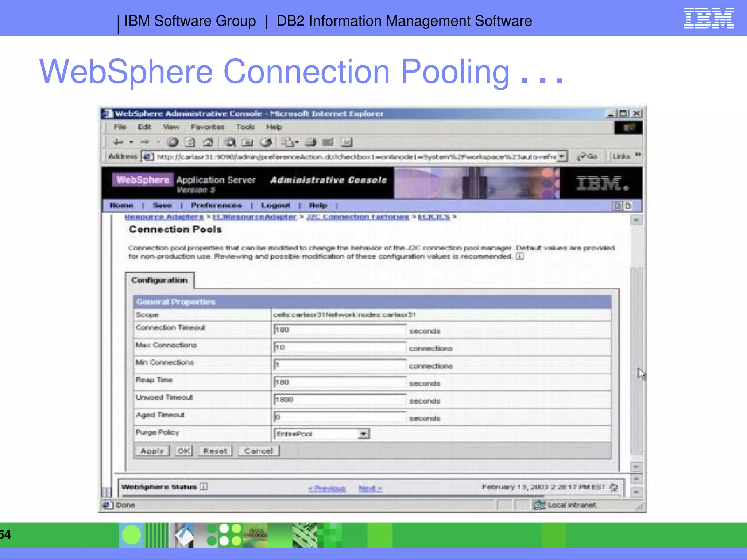Image resolution: width=747 pixels, height=560 pixels.
Task: Click the Edit toolbar icon
Action: point(328,142)
